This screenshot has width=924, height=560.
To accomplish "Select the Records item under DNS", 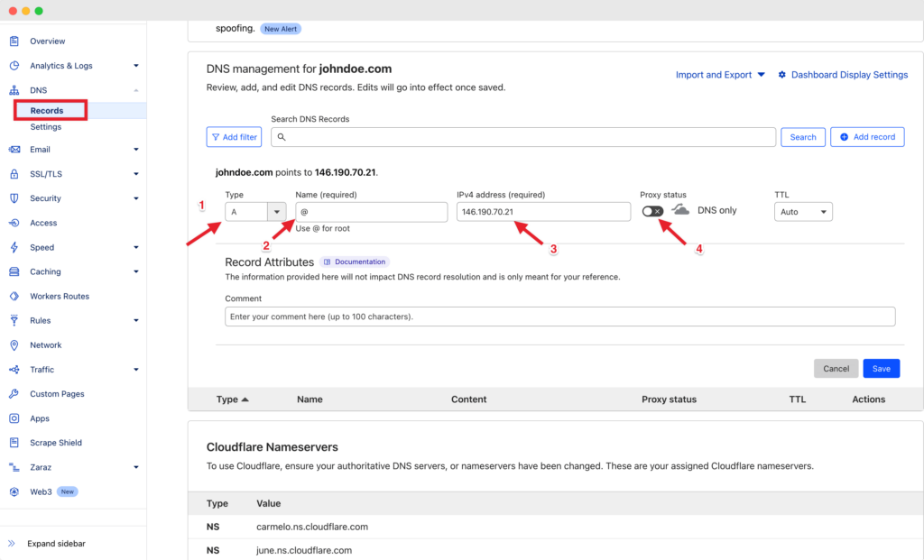I will pos(50,110).
